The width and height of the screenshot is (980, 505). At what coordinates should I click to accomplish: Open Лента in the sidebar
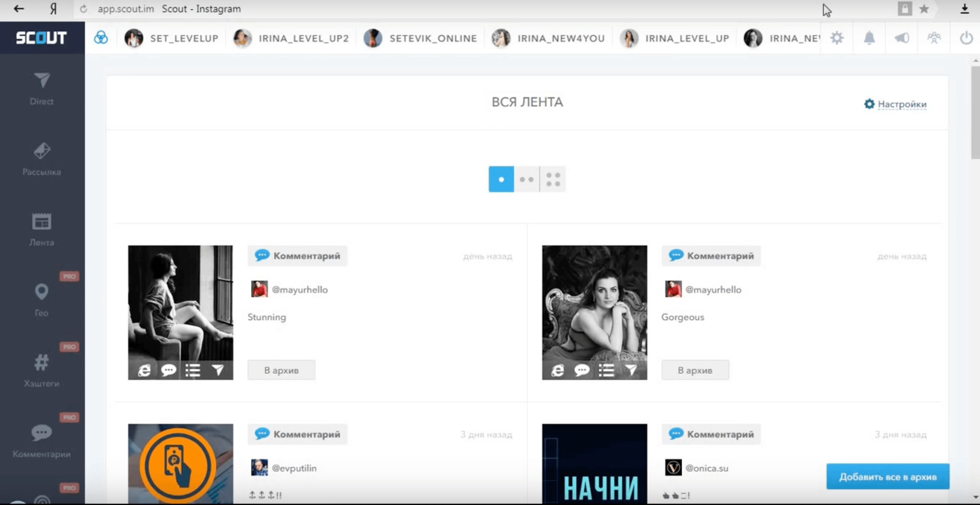click(42, 230)
